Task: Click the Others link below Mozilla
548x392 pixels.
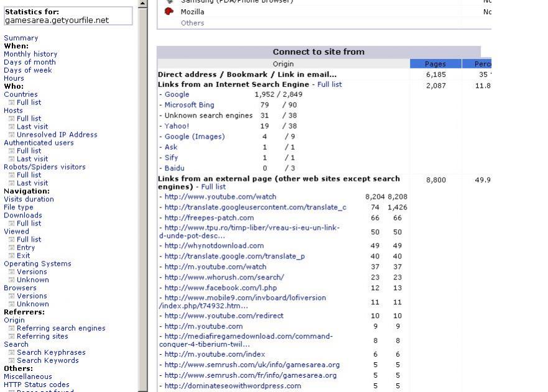Action: 193,23
